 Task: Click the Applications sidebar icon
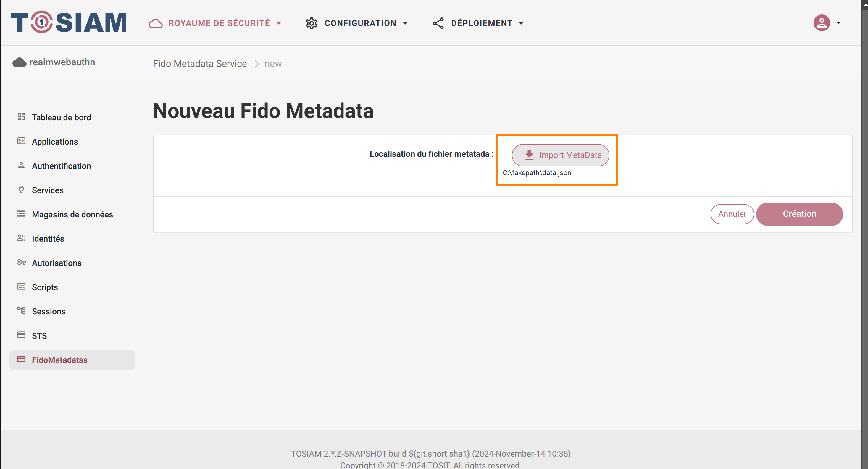point(21,141)
